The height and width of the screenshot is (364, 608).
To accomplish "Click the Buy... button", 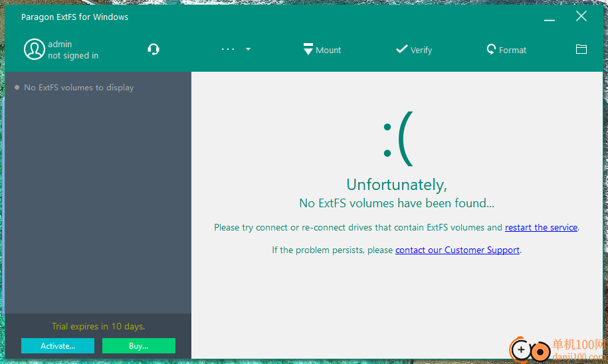I will pyautogui.click(x=139, y=346).
